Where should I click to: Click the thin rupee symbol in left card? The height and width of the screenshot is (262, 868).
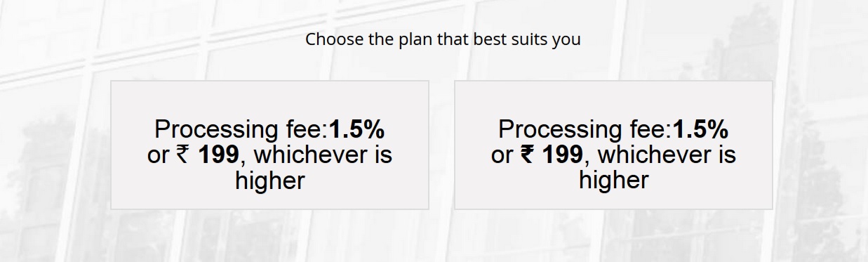182,155
